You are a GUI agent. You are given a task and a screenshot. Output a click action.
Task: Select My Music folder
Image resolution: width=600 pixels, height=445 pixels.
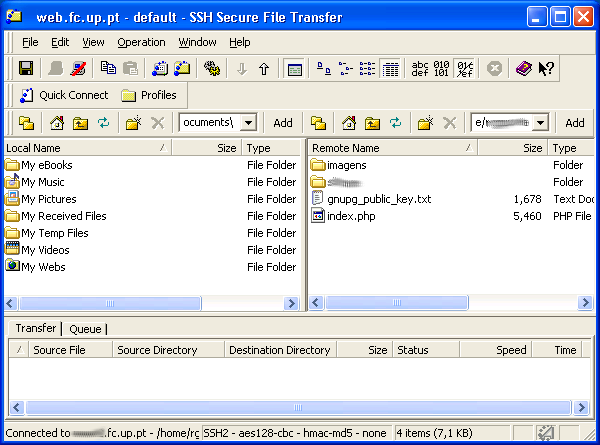(35, 182)
